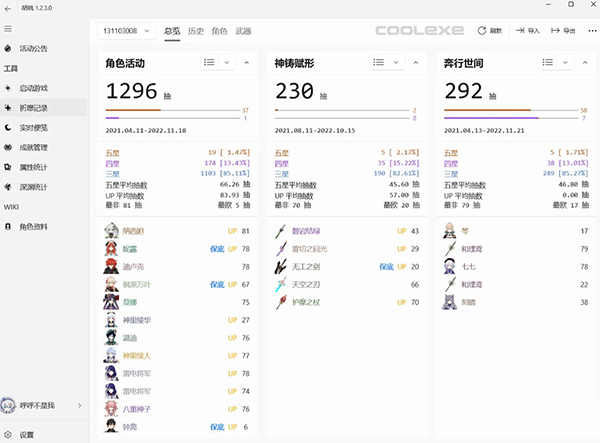This screenshot has width=600, height=443.
Task: Click the hamburger menu icon in sidebar
Action: pyautogui.click(x=8, y=29)
